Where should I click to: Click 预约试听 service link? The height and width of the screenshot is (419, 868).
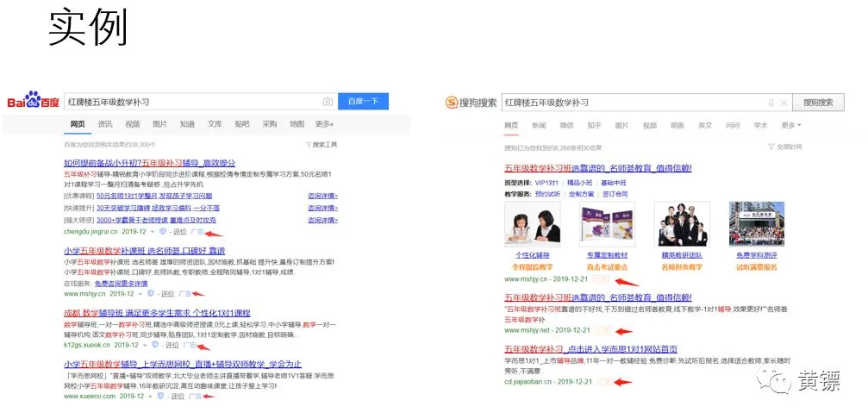pyautogui.click(x=547, y=194)
